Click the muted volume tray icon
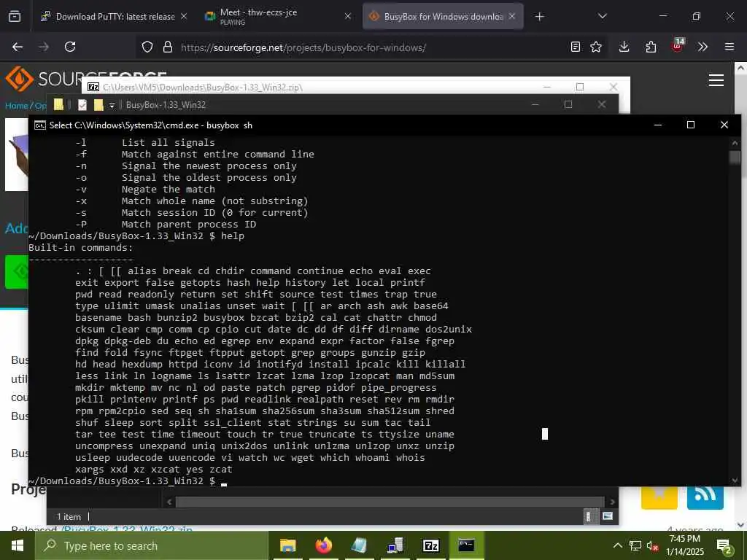The image size is (747, 560). point(652,546)
